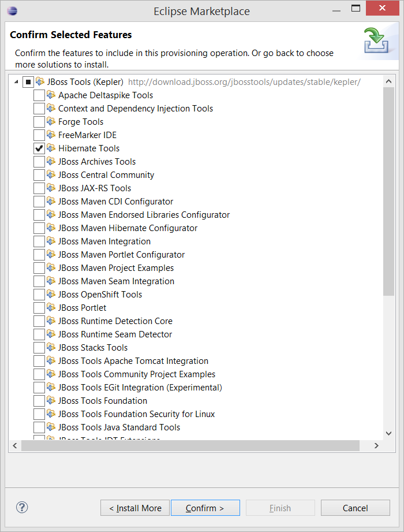This screenshot has height=532, width=404.
Task: Click the JBoss OpenShift Tools feature icon
Action: point(51,294)
